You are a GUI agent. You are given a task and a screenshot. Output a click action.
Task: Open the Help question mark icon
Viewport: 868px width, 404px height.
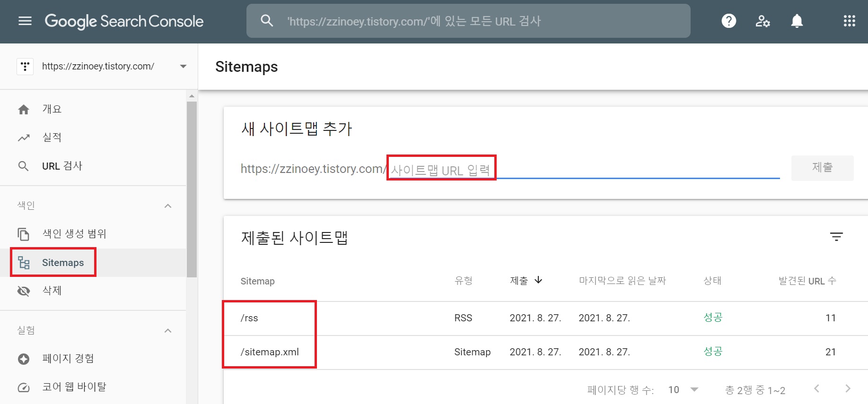(x=729, y=21)
